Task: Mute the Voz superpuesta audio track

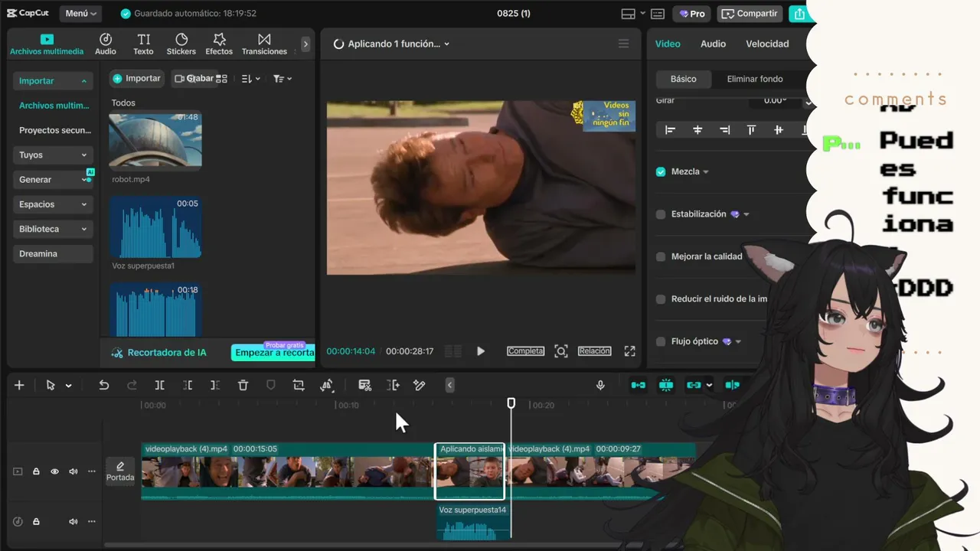Action: (x=73, y=522)
